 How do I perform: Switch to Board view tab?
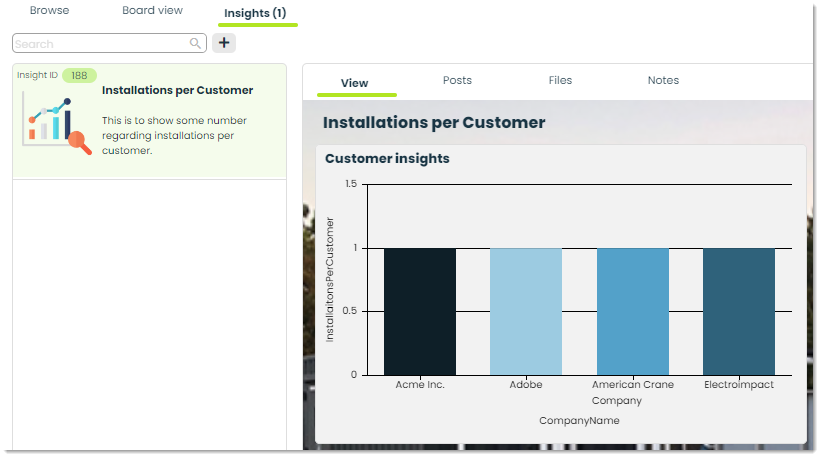(152, 10)
